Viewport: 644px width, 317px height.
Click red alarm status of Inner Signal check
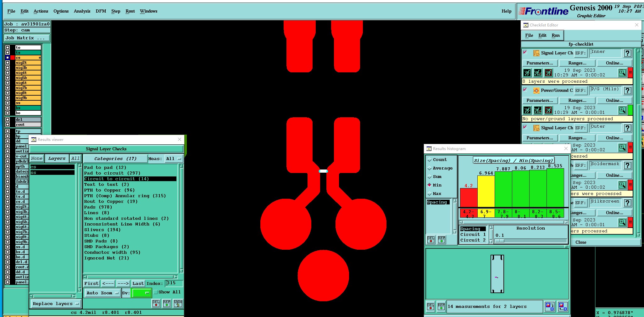point(630,73)
